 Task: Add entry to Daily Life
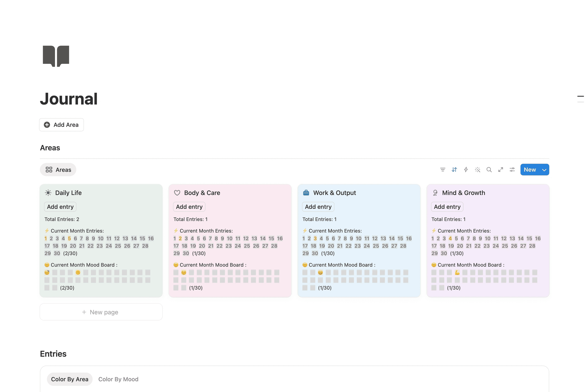tap(60, 207)
